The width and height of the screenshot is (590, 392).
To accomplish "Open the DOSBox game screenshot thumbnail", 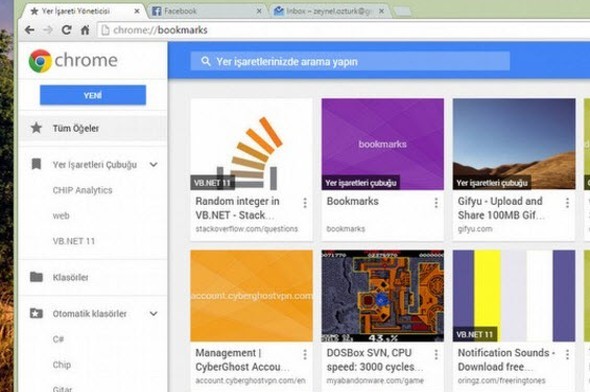I will (x=382, y=296).
